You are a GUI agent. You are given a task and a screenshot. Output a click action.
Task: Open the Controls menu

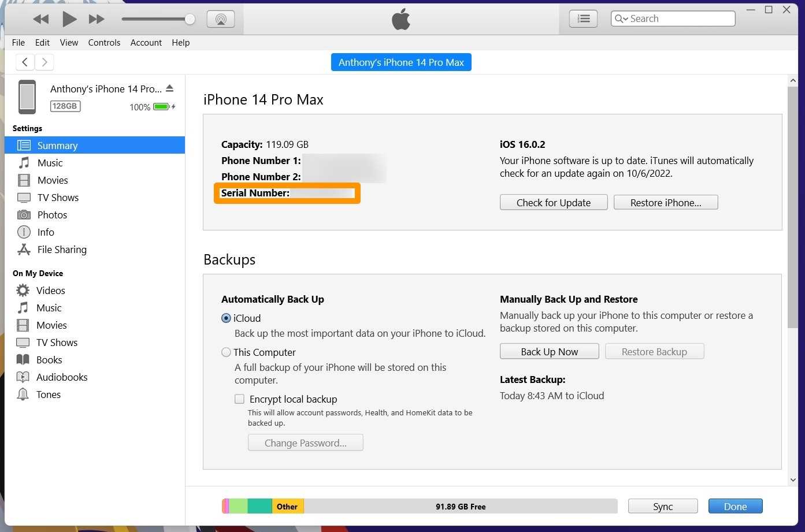tap(104, 43)
